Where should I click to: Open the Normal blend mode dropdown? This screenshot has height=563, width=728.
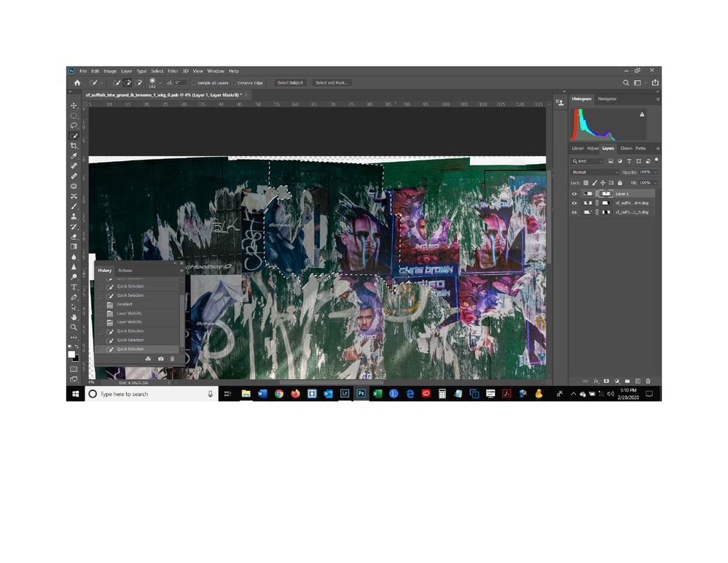tap(595, 172)
